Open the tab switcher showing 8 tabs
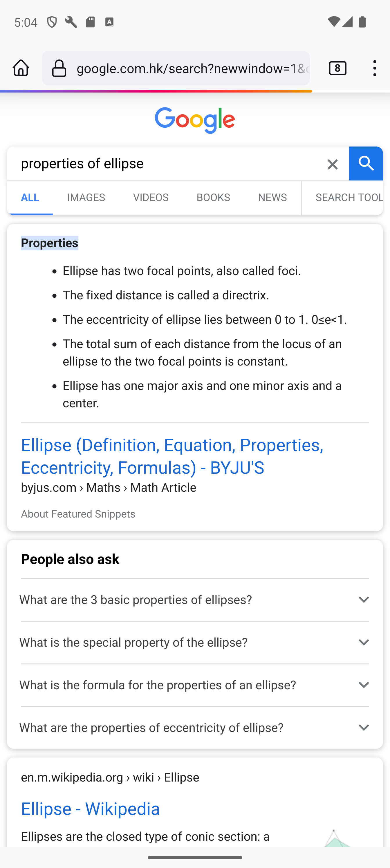The image size is (390, 868). (337, 68)
